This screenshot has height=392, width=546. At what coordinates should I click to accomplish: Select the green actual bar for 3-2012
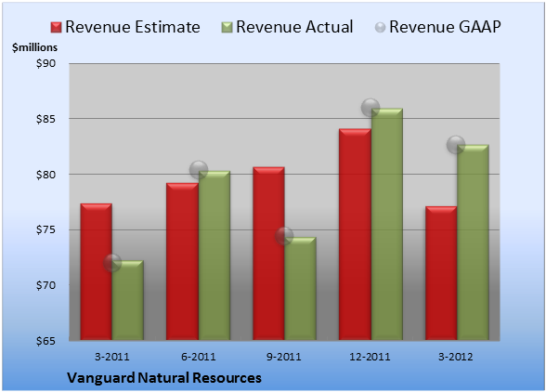pos(473,242)
